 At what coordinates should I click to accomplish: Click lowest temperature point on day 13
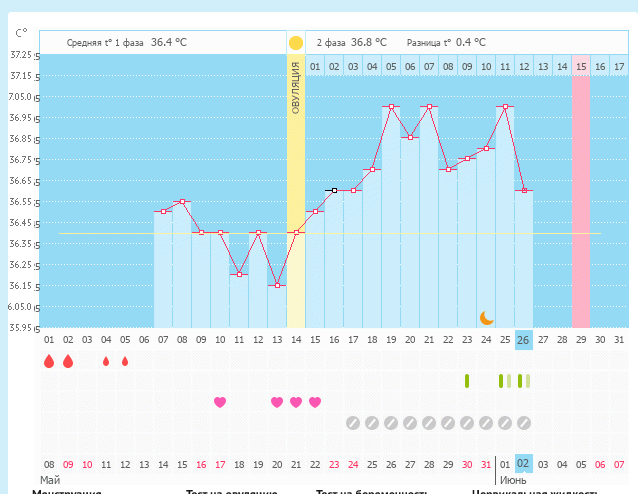[277, 285]
